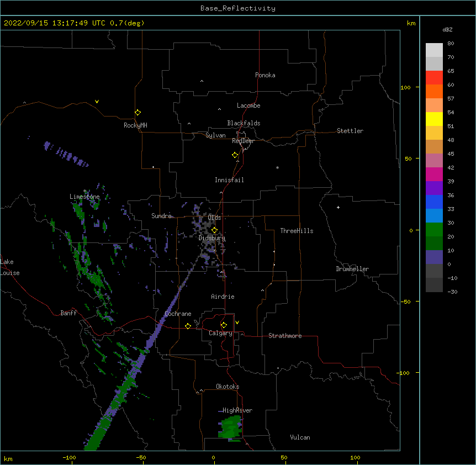The image size is (476, 465).
Task: Pick the orange 60-57 dBZ legend swatch
Action: click(x=434, y=91)
